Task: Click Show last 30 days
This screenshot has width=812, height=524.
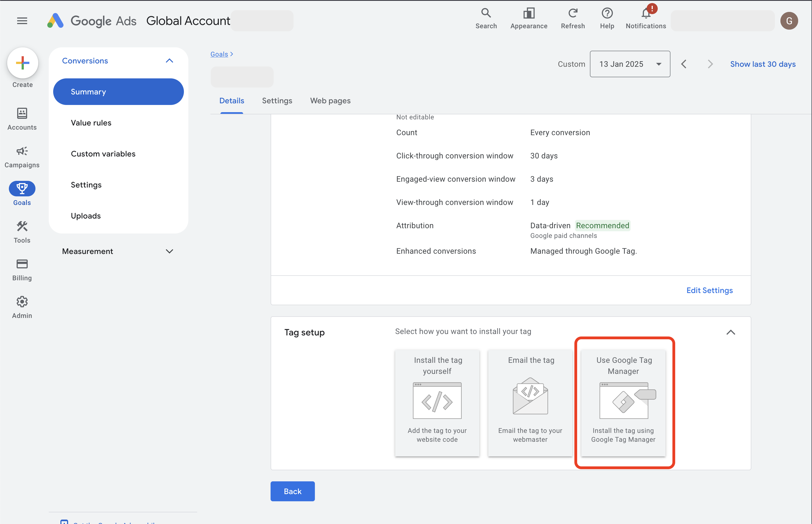Action: 763,64
